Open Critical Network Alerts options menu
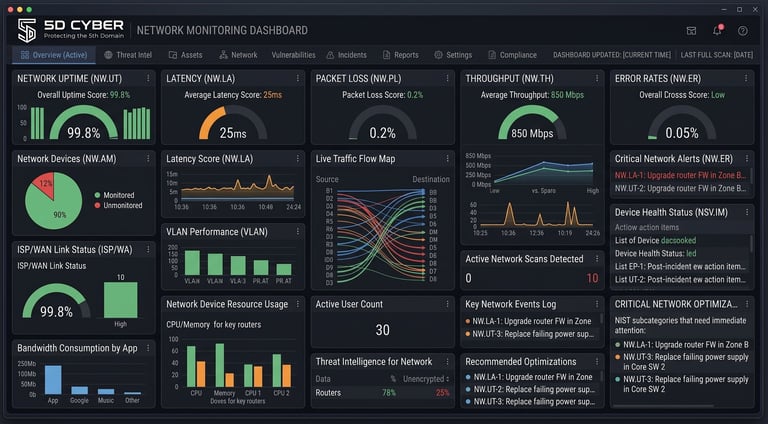The image size is (768, 424). [x=747, y=159]
